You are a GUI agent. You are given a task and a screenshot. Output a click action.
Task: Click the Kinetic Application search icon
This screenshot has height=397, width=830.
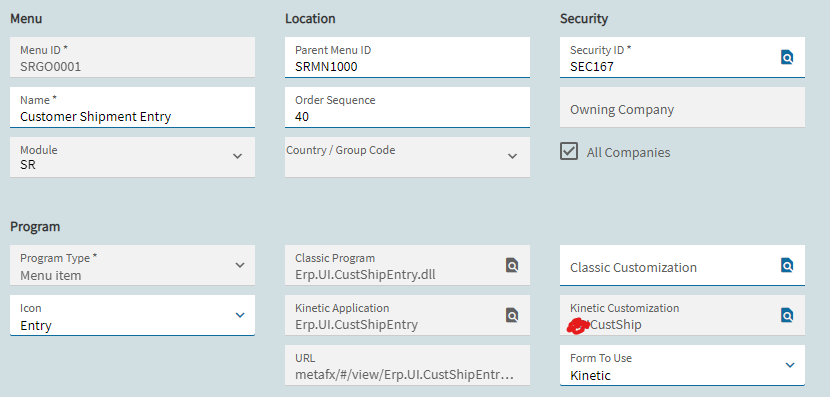point(512,315)
